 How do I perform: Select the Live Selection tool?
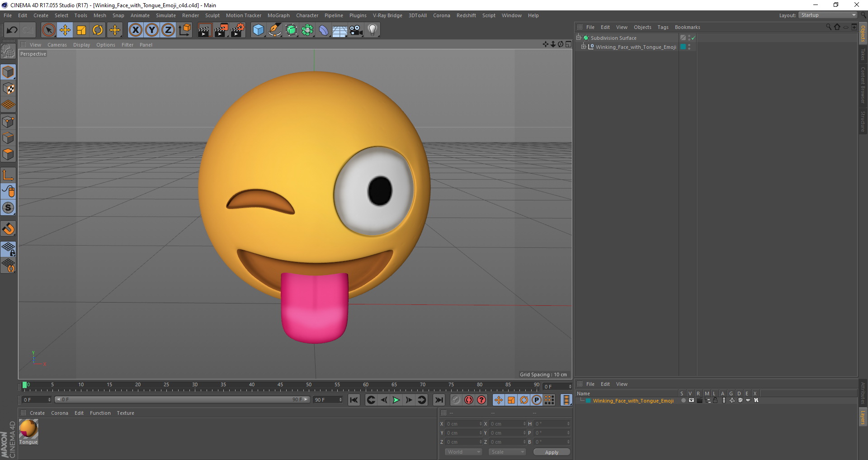48,30
